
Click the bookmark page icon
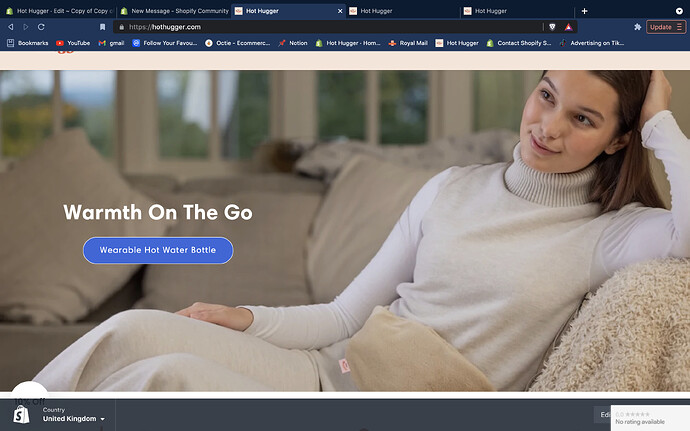[x=103, y=27]
